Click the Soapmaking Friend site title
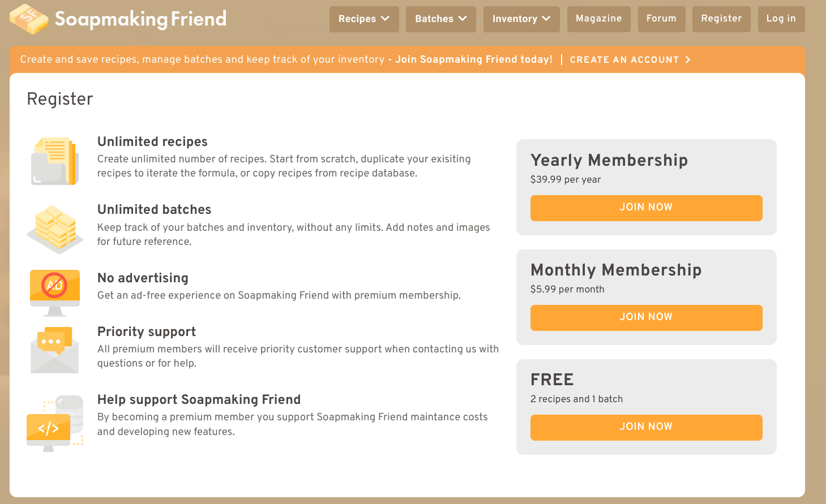 click(x=140, y=19)
